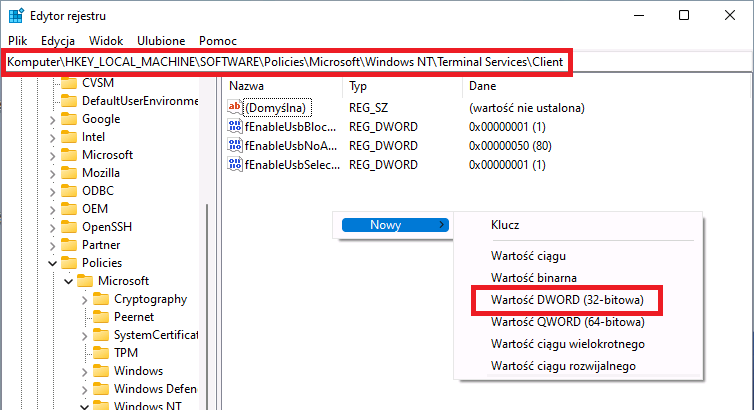The height and width of the screenshot is (410, 754).
Task: Click the ODBC folder icon
Action: (x=69, y=191)
